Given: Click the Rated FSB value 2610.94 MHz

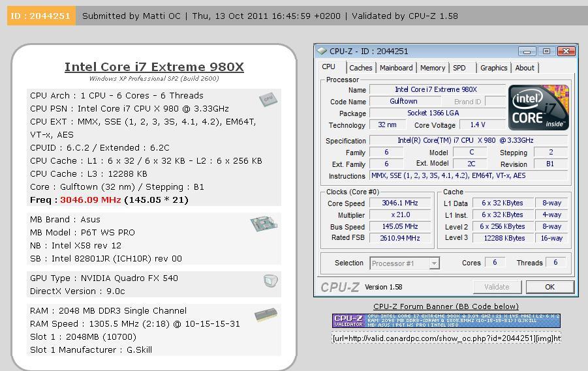Looking at the screenshot, I should click(x=400, y=238).
